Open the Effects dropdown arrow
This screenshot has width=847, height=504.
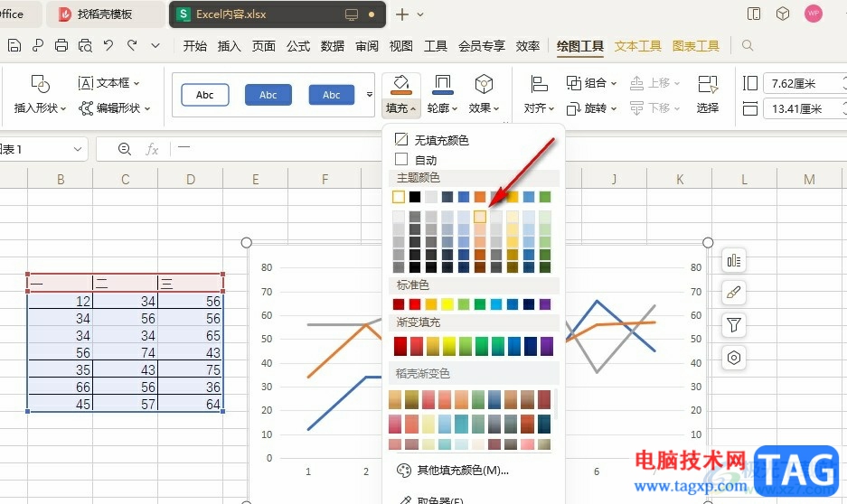[x=496, y=109]
